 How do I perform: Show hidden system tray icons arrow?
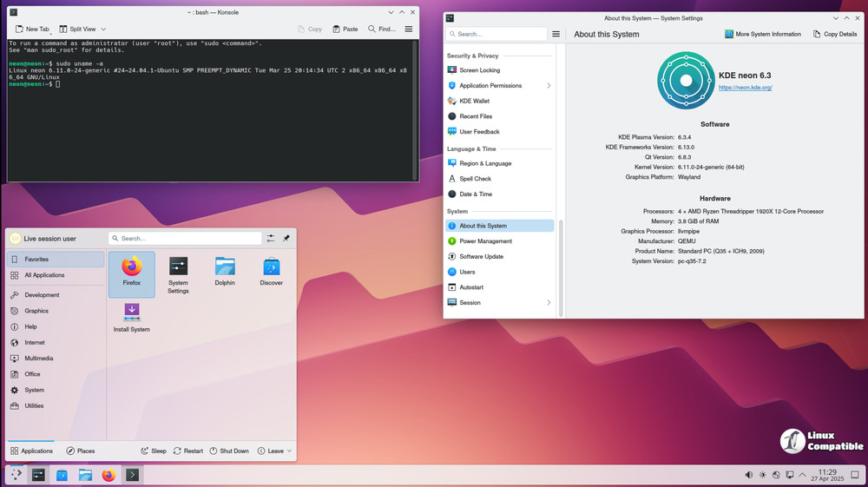[804, 475]
